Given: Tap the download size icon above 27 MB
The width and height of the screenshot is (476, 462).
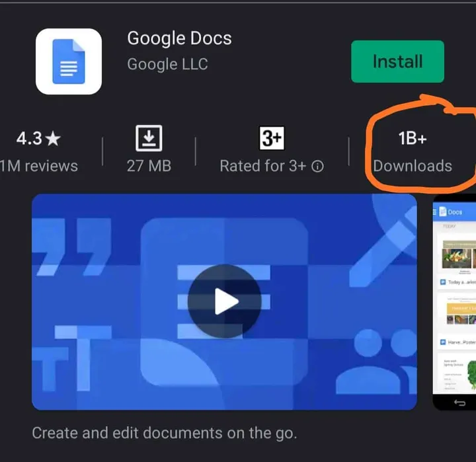Looking at the screenshot, I should [149, 138].
